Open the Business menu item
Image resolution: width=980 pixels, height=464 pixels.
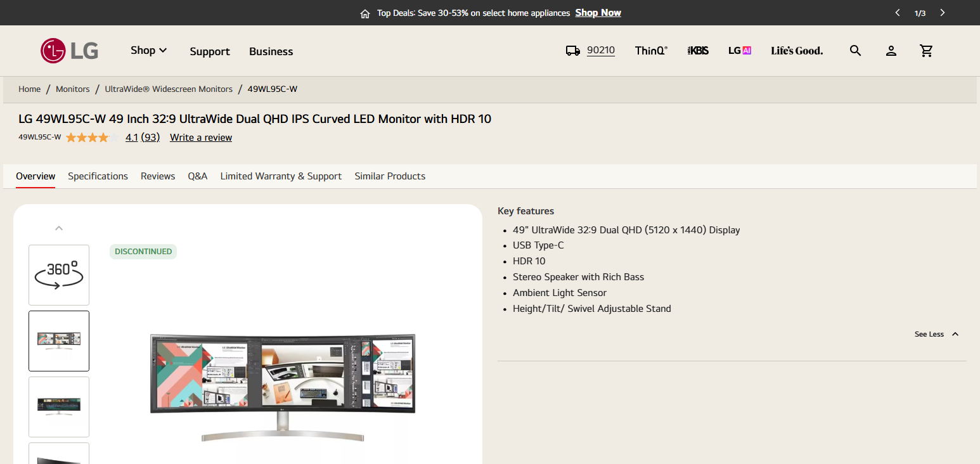tap(271, 51)
